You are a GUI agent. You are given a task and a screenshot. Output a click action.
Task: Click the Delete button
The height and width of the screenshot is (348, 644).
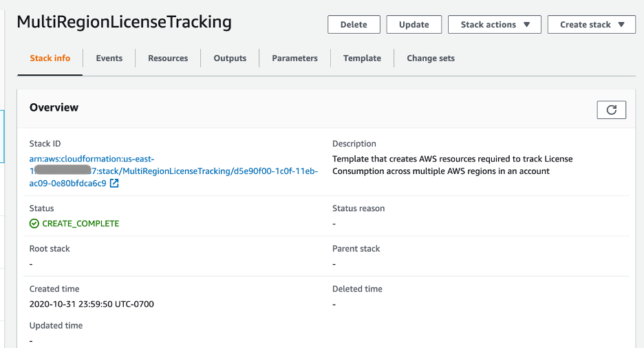coord(354,25)
